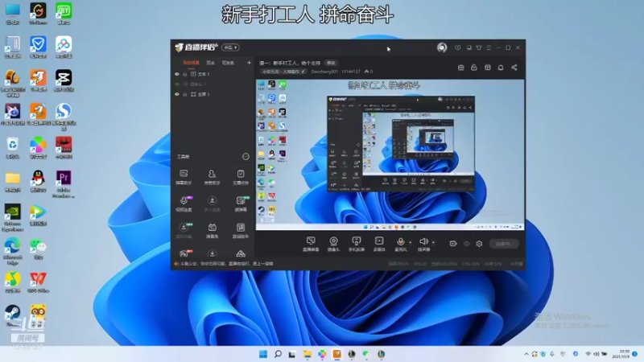Expand speaker options arrow
This screenshot has height=362, width=644.
click(x=433, y=242)
